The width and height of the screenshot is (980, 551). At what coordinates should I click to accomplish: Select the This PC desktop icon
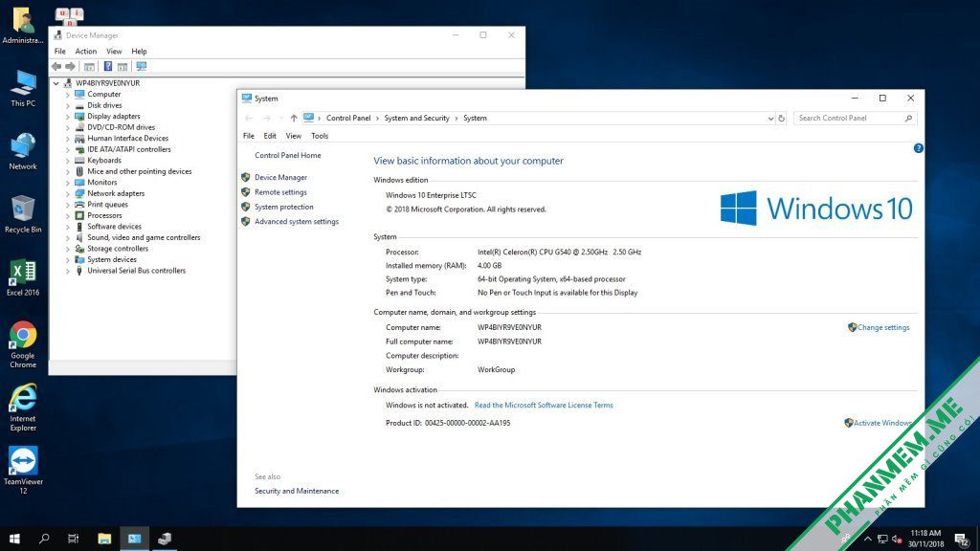23,88
